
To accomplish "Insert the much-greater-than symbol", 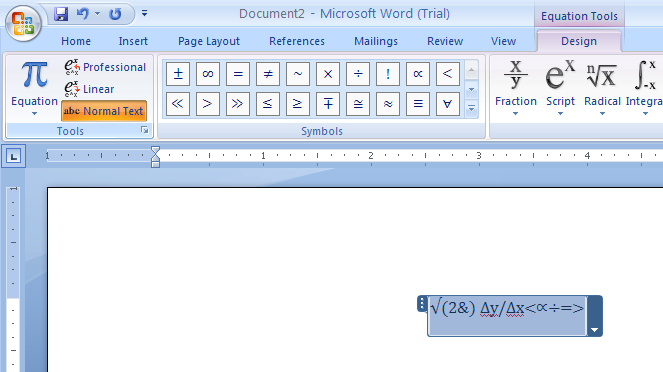I will (238, 104).
